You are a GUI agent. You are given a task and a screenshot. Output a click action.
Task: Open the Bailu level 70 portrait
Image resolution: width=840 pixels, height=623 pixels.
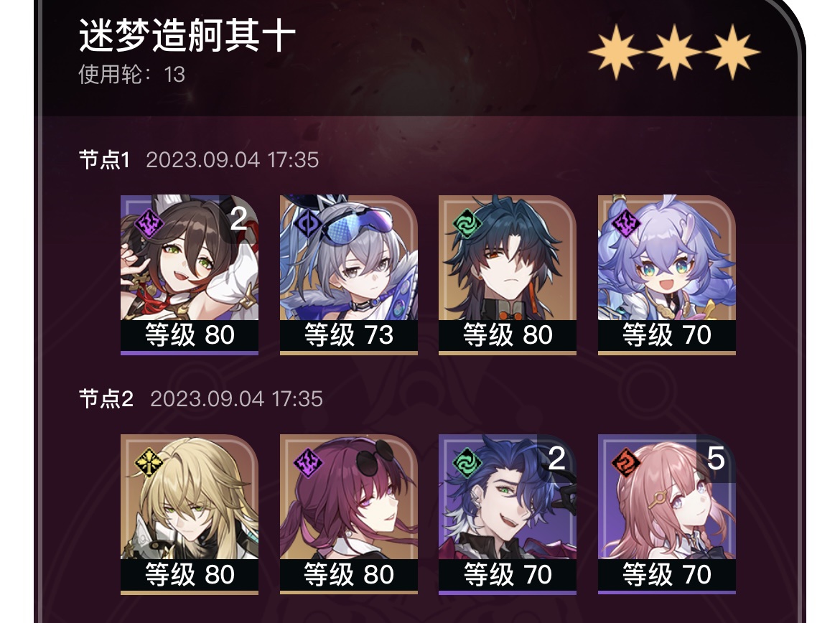666,274
